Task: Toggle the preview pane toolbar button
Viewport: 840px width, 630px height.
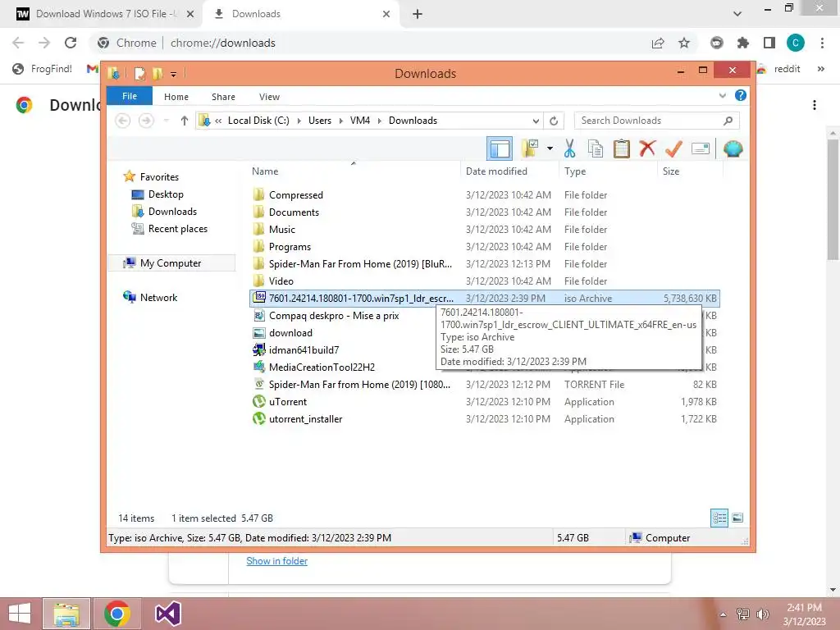Action: (x=500, y=148)
